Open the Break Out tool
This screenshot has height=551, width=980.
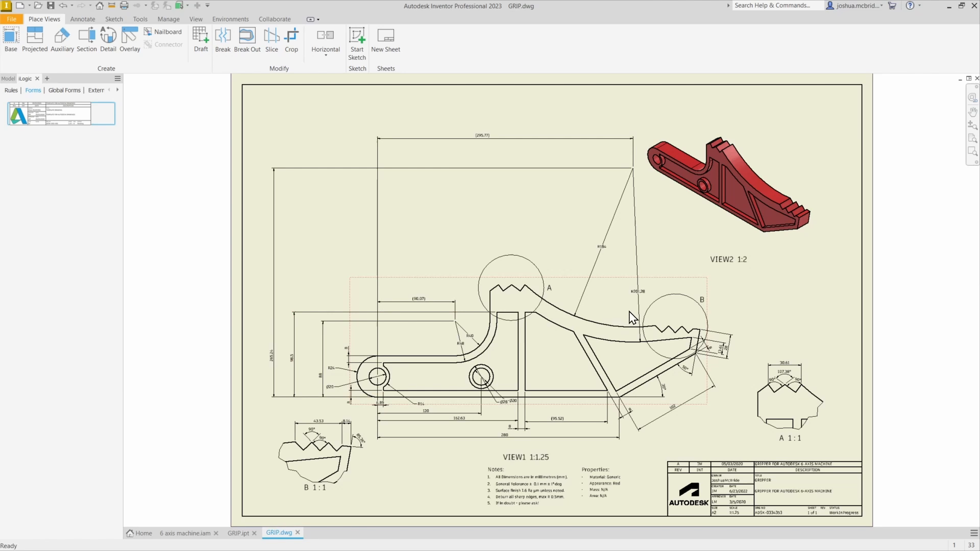(247, 38)
